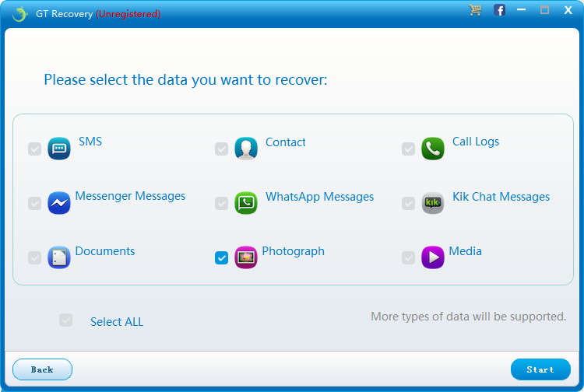
Task: Click the Call Logs label
Action: 476,142
